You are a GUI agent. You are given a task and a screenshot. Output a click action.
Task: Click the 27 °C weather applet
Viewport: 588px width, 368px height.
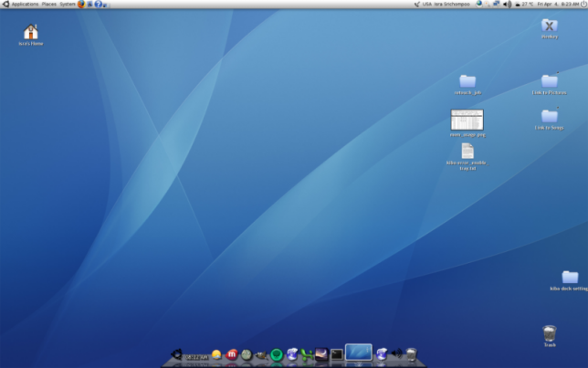pyautogui.click(x=524, y=5)
